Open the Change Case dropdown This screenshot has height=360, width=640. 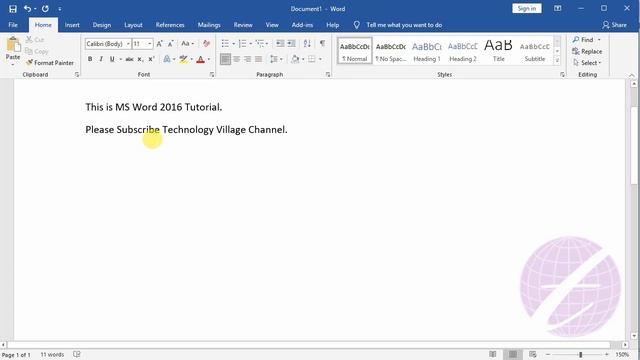[x=188, y=44]
